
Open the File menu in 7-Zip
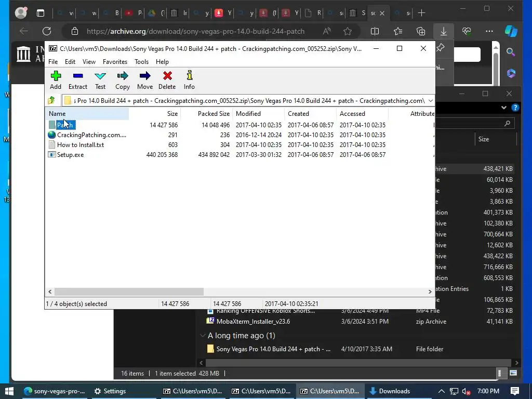[53, 62]
